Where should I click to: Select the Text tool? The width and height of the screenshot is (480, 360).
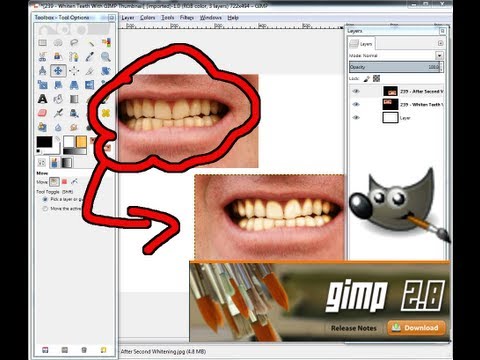42,99
